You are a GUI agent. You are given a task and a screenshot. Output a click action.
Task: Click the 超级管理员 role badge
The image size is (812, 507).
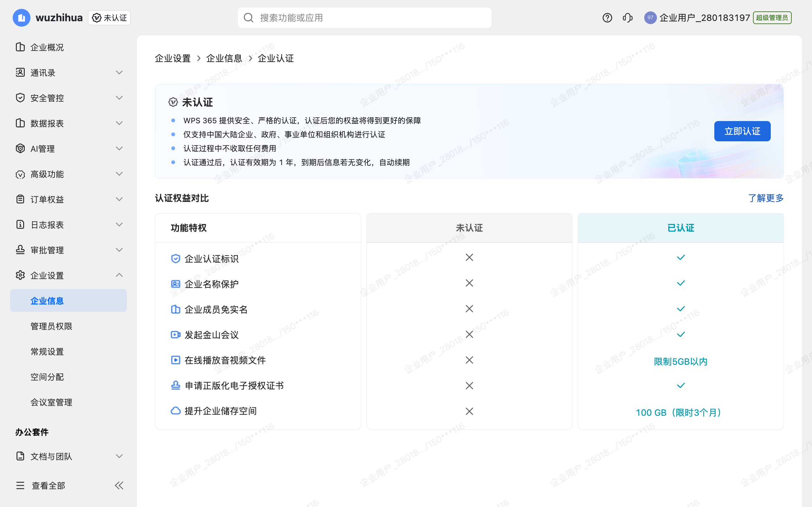click(x=772, y=17)
